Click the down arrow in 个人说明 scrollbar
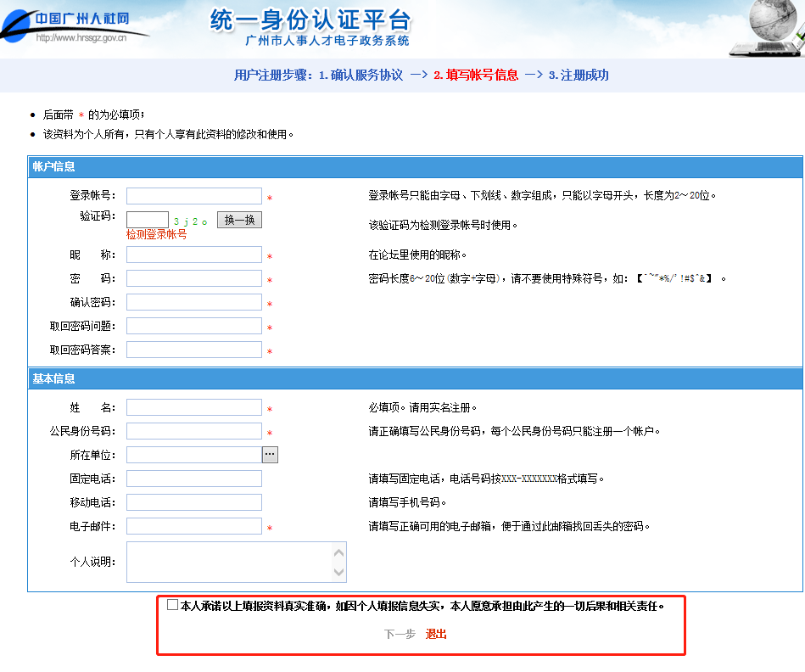The height and width of the screenshot is (672, 805). (339, 573)
